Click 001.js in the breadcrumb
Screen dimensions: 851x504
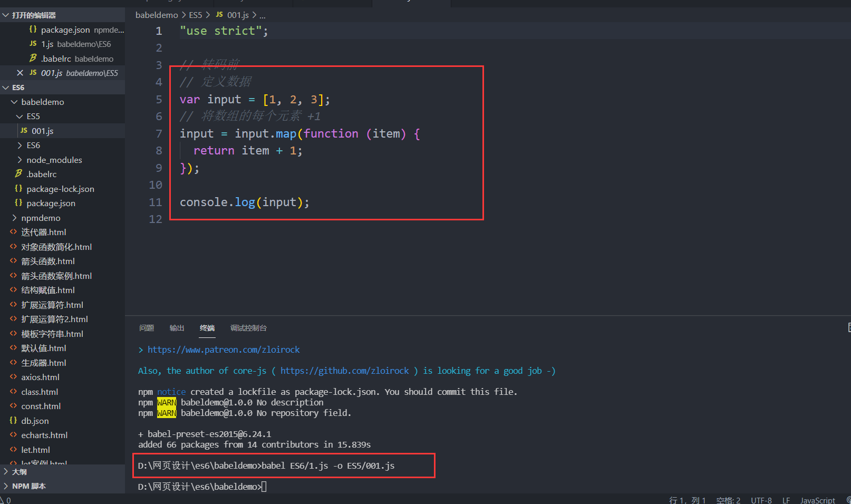pos(238,15)
